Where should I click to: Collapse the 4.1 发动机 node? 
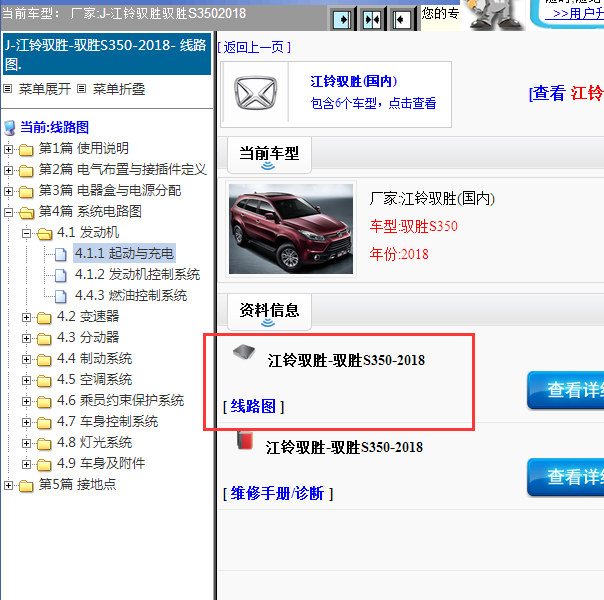tap(26, 233)
